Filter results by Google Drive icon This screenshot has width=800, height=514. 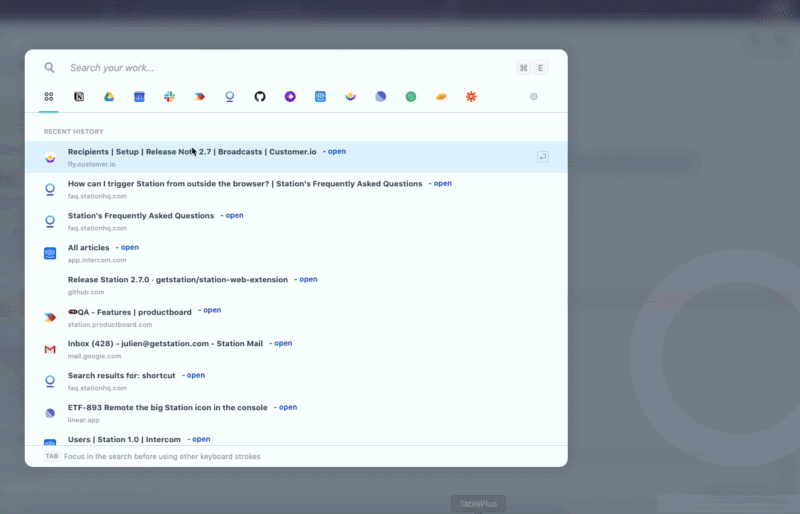click(x=109, y=96)
